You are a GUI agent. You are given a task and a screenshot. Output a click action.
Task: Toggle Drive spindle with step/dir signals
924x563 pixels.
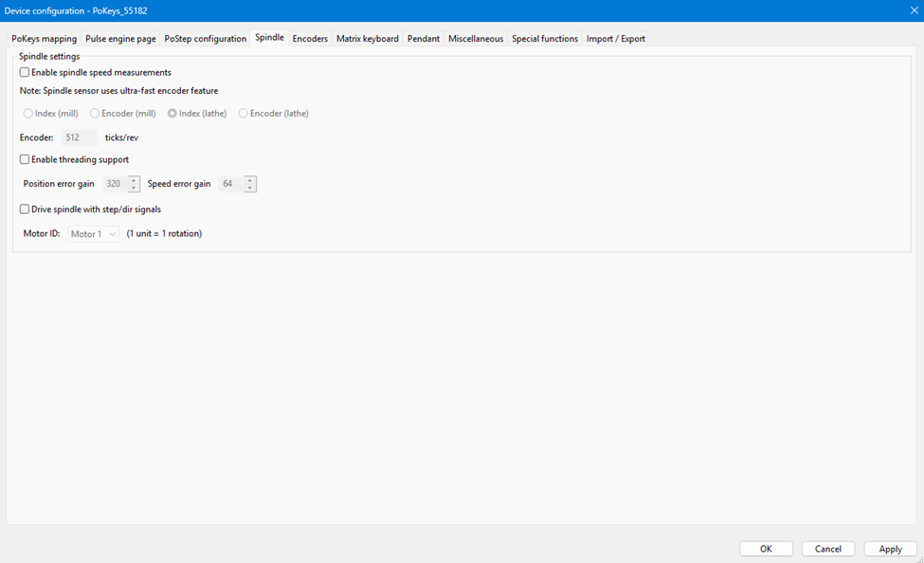(25, 209)
